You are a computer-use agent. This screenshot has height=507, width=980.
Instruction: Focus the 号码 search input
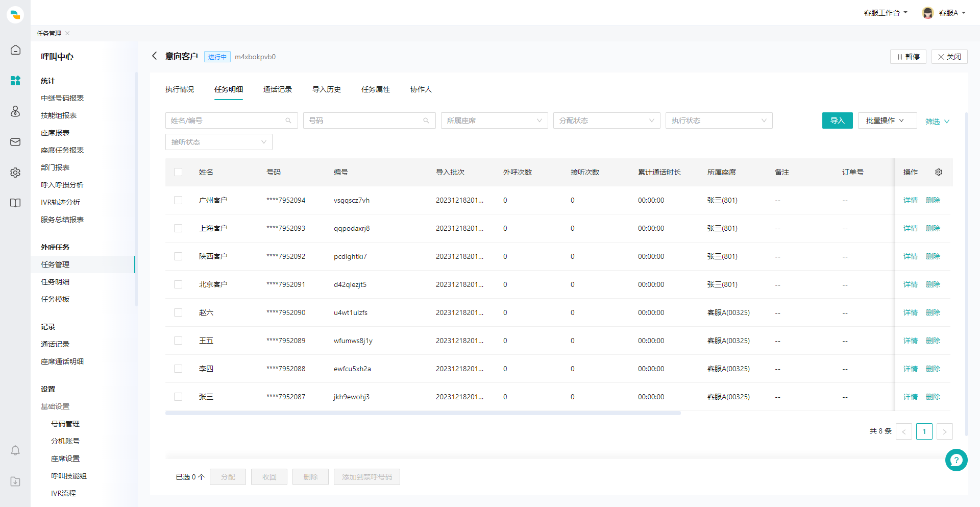pos(369,120)
